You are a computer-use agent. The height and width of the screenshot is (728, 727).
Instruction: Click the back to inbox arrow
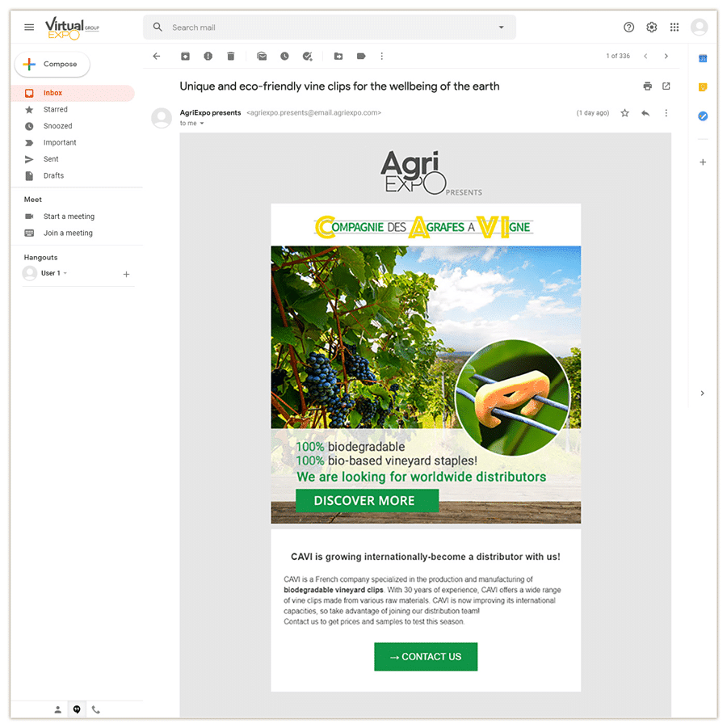157,57
